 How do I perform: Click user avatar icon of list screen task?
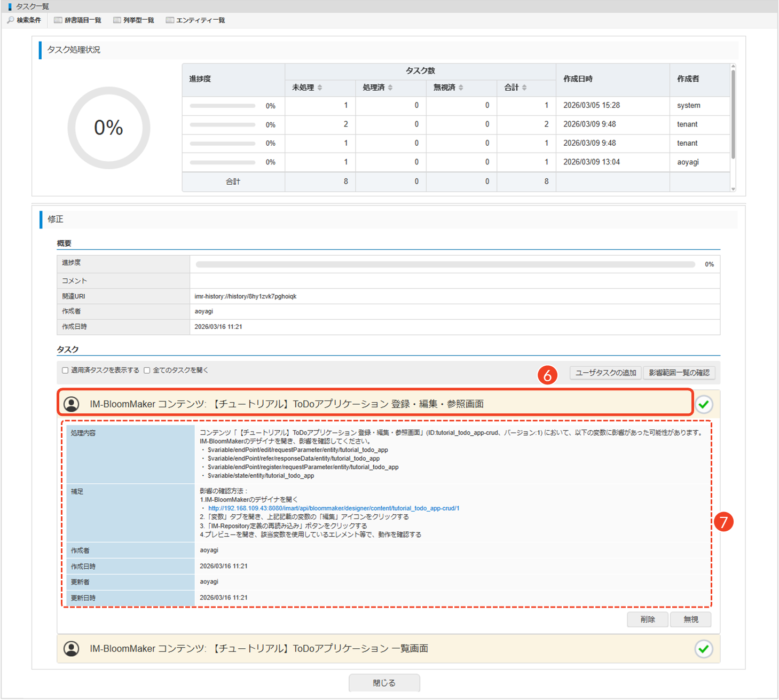(x=72, y=649)
